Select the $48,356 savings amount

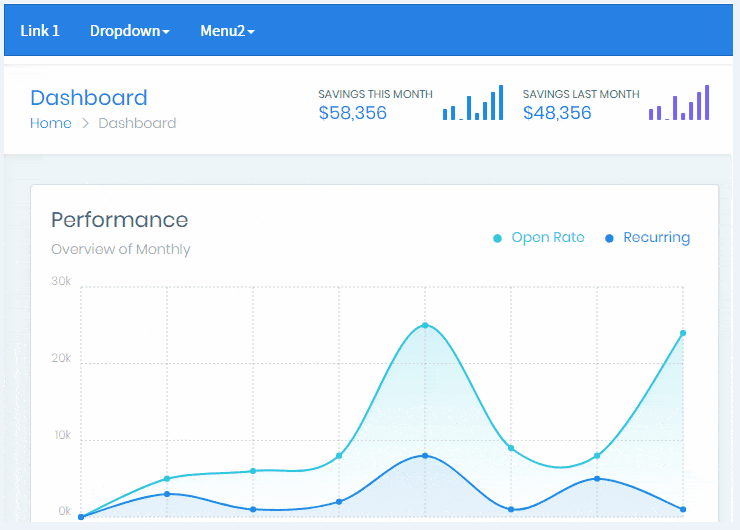(x=557, y=113)
